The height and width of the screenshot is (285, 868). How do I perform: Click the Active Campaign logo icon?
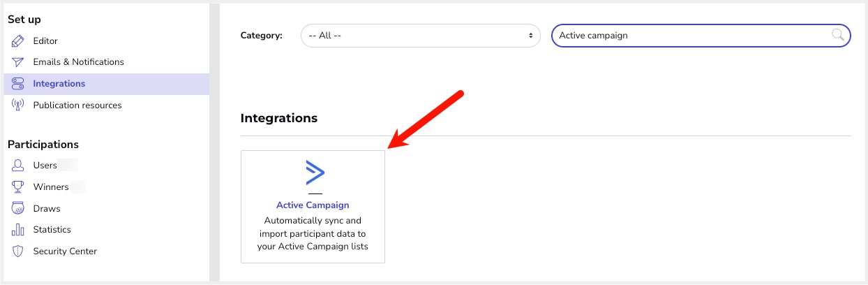point(315,173)
